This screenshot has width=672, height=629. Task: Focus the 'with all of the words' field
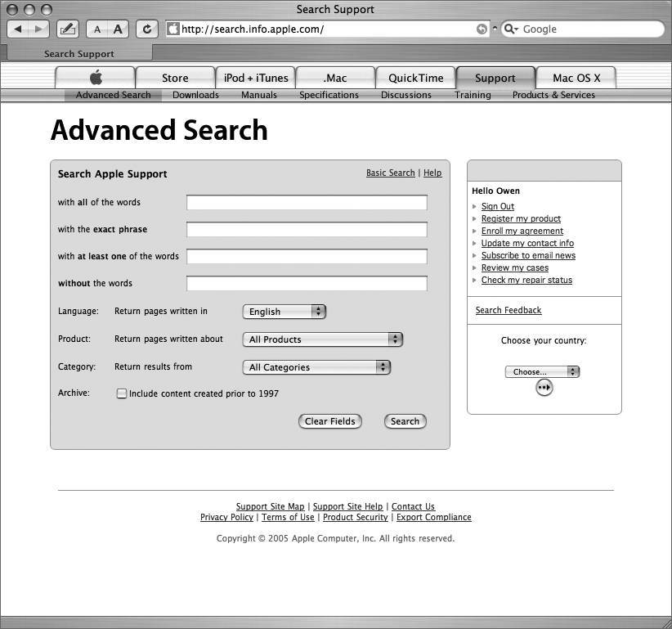click(307, 203)
